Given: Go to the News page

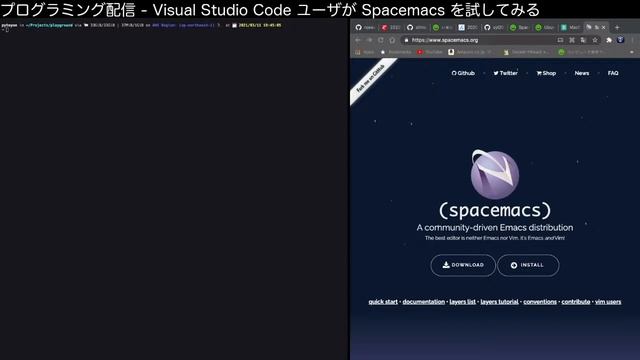Looking at the screenshot, I should (x=582, y=73).
